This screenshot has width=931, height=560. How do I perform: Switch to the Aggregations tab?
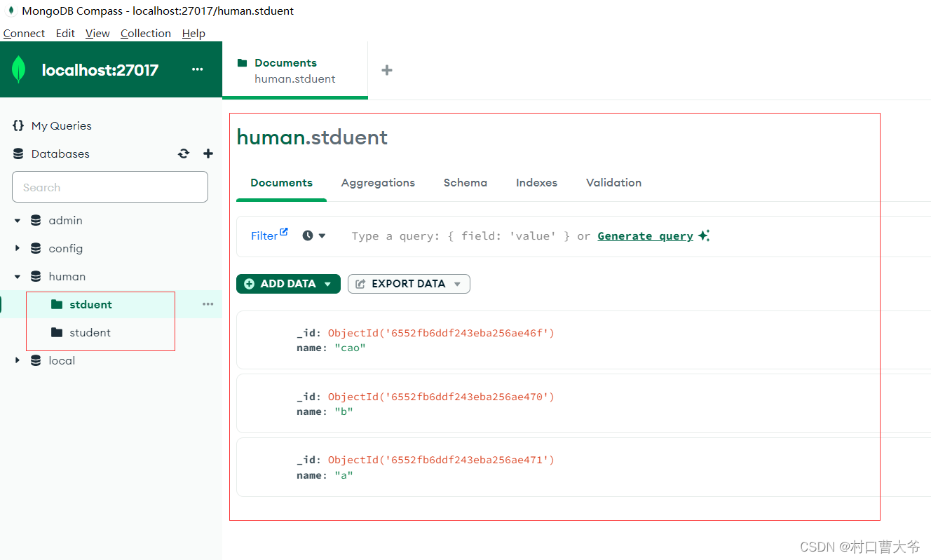click(x=378, y=182)
